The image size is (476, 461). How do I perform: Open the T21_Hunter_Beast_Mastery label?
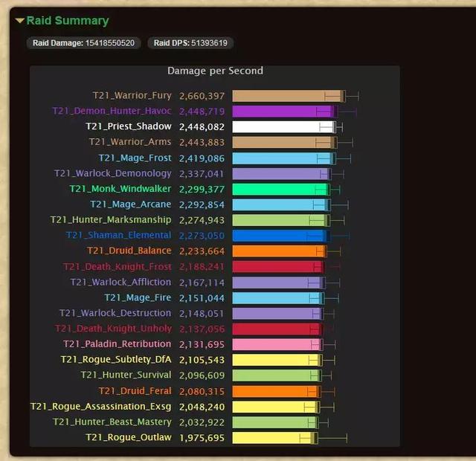pyautogui.click(x=112, y=422)
